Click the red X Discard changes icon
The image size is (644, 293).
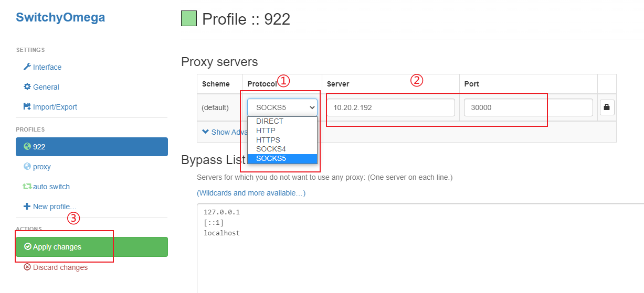coord(27,267)
